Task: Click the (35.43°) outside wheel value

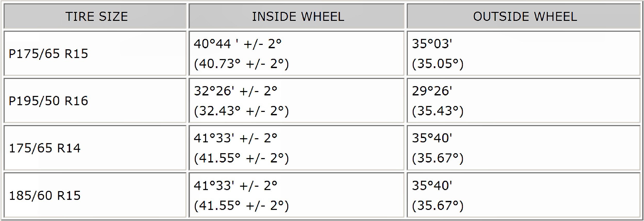Action: pyautogui.click(x=438, y=111)
